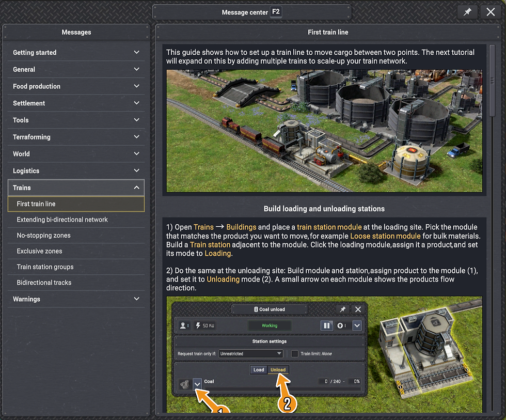506x420 pixels.
Task: Click the workers icon in Coal unload panel
Action: (x=184, y=325)
